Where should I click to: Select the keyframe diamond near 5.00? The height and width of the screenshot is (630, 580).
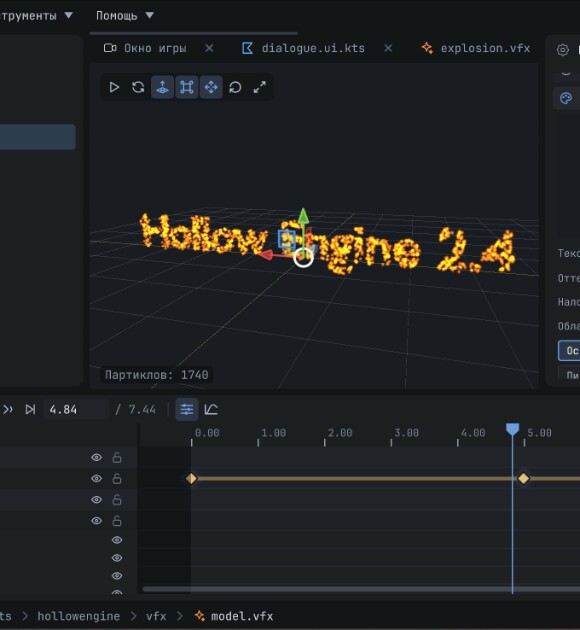523,479
